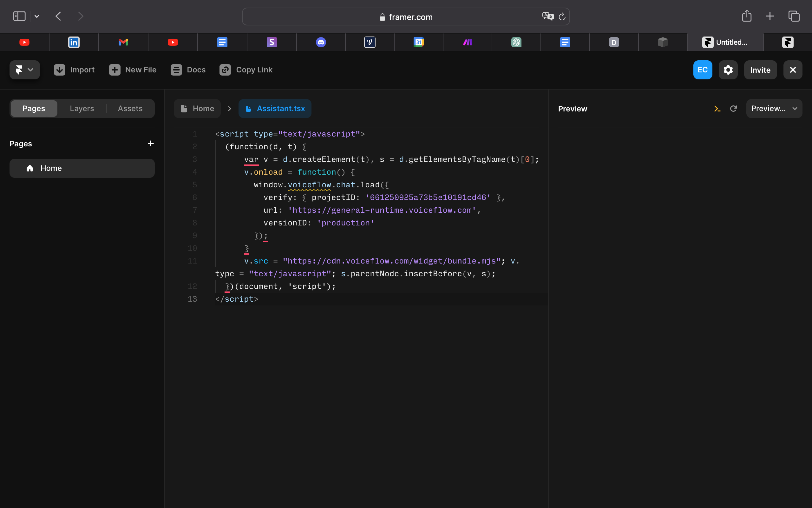Switch to the gray D tab

tap(614, 42)
